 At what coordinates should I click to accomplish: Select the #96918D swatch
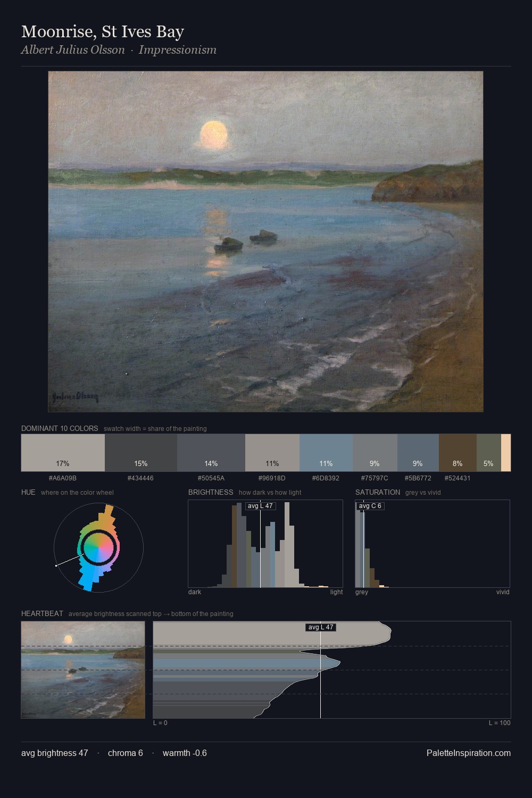(272, 453)
